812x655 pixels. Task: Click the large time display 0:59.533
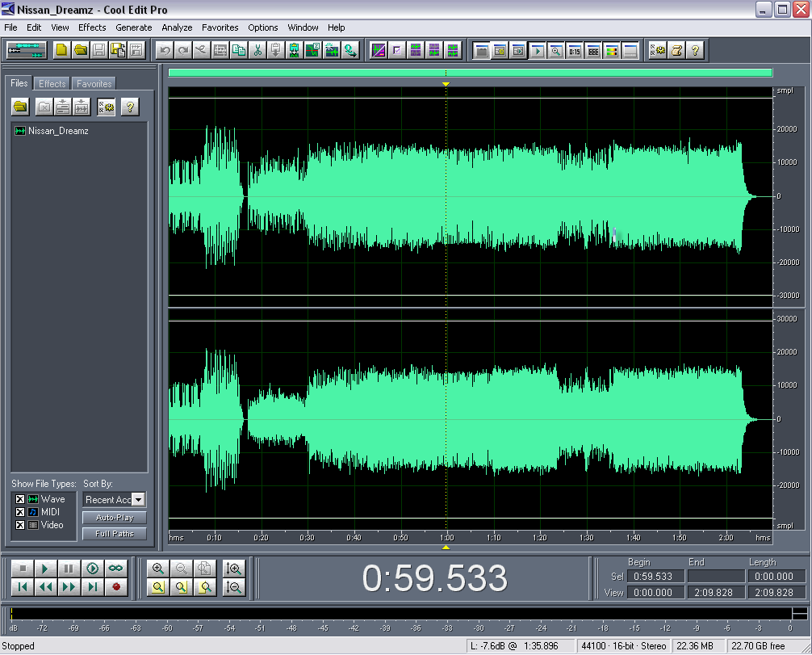pyautogui.click(x=434, y=577)
